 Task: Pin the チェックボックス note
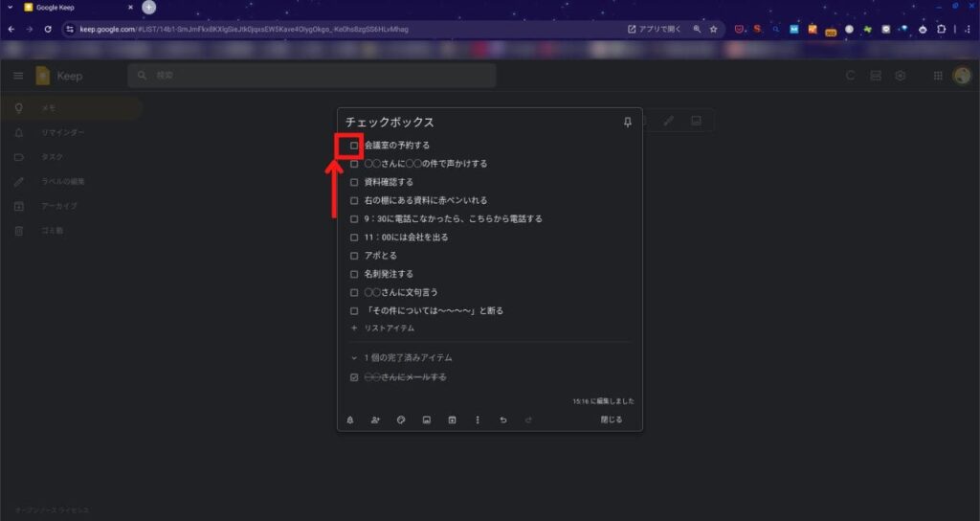(628, 123)
